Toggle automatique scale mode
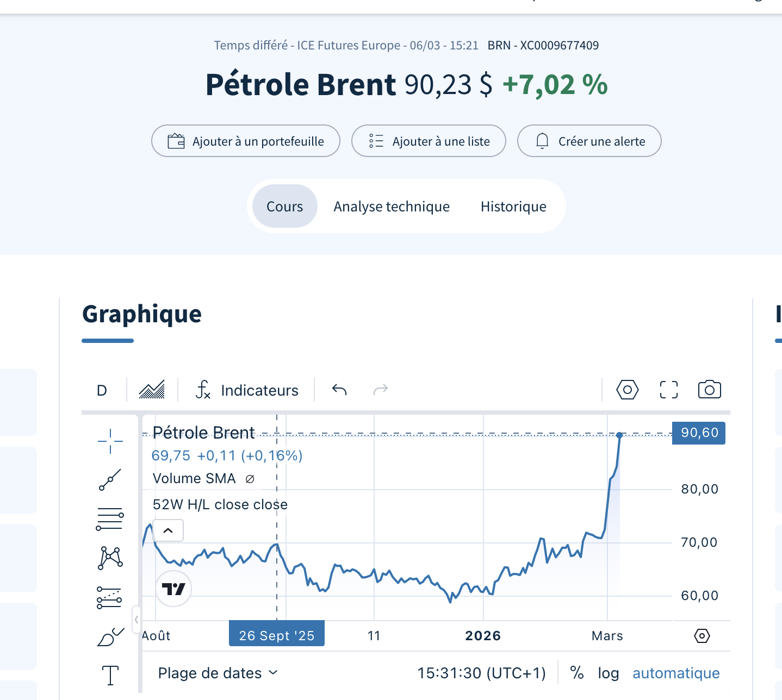 tap(676, 673)
